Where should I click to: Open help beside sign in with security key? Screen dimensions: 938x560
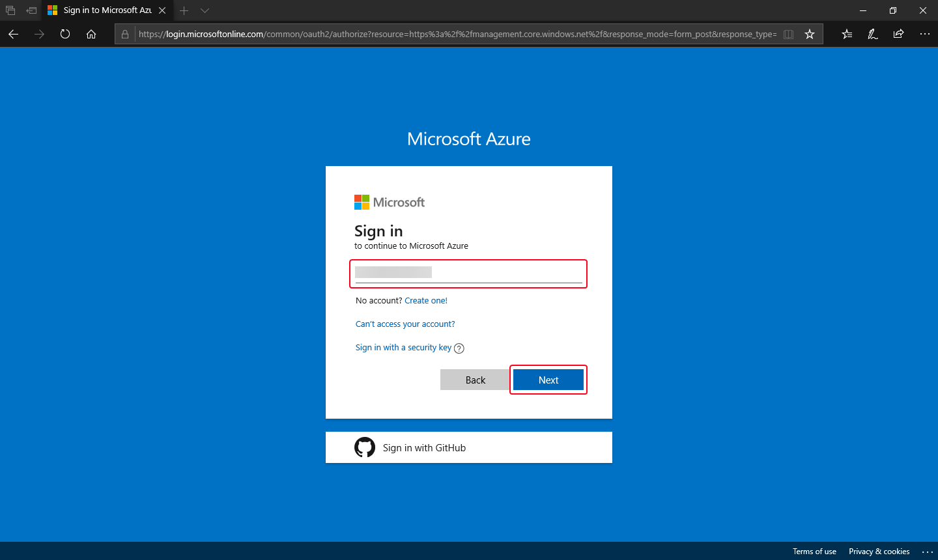coord(459,348)
